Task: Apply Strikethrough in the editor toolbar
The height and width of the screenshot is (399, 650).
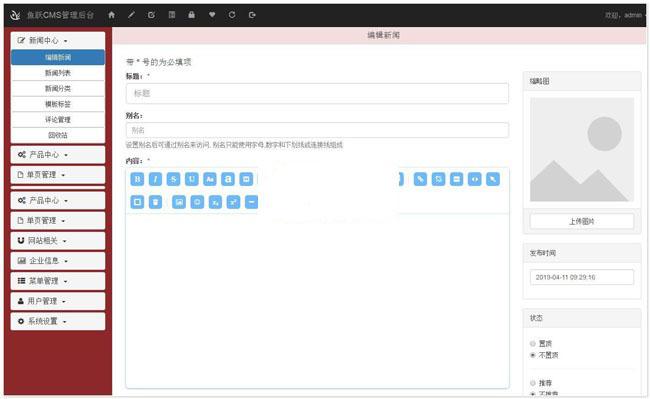Action: coord(173,179)
